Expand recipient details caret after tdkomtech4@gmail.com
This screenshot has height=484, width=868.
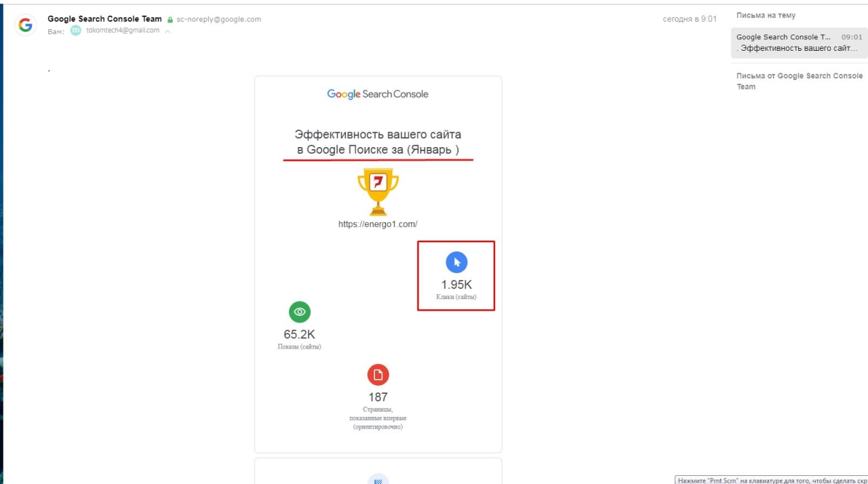click(x=167, y=31)
